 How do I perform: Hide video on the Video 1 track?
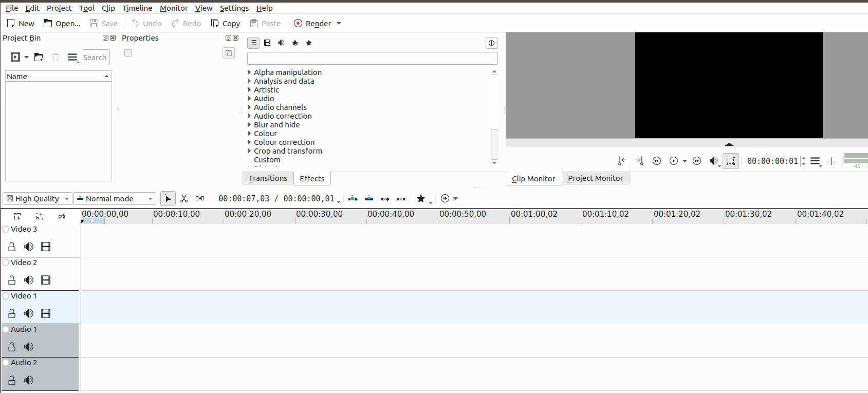[46, 314]
